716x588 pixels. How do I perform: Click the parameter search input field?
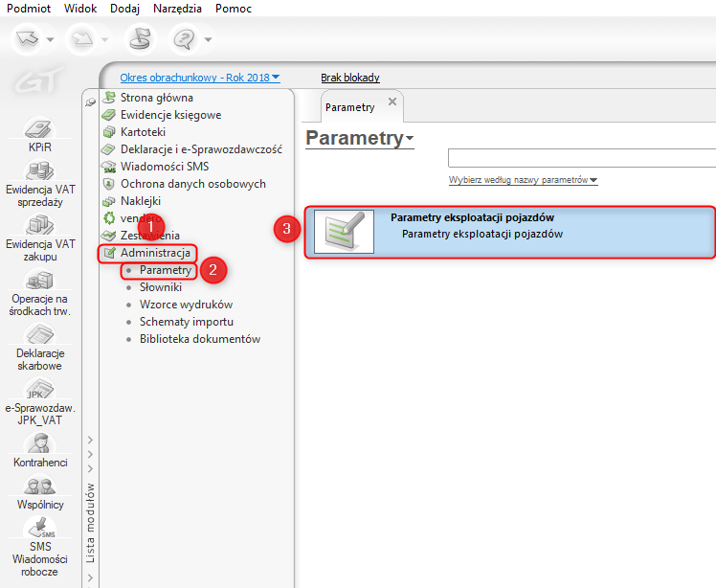pos(582,158)
